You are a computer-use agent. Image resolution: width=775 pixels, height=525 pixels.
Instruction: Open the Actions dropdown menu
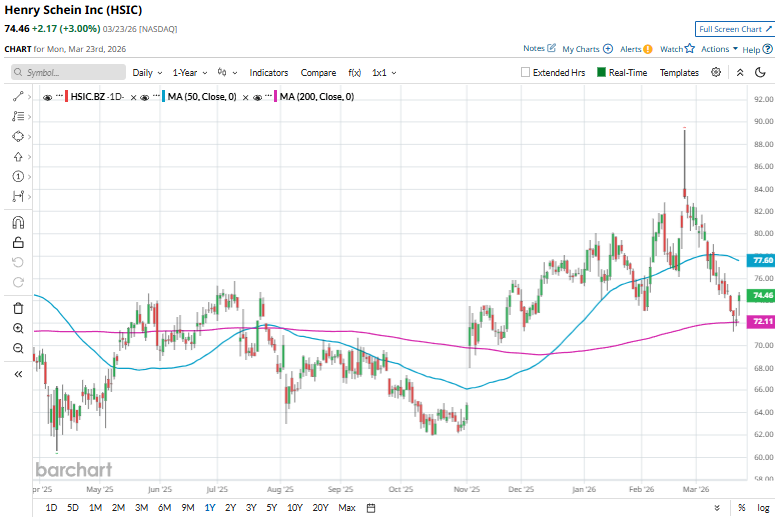tap(719, 49)
